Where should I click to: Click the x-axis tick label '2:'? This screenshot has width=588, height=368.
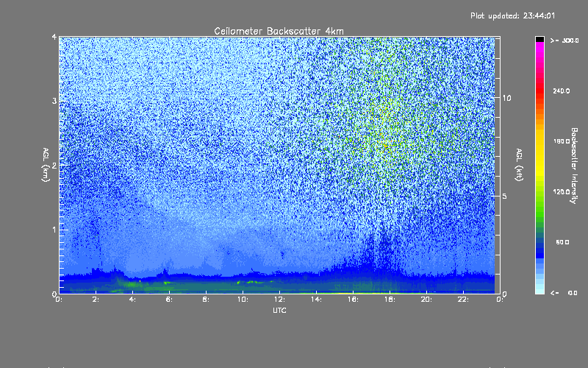[x=96, y=300]
